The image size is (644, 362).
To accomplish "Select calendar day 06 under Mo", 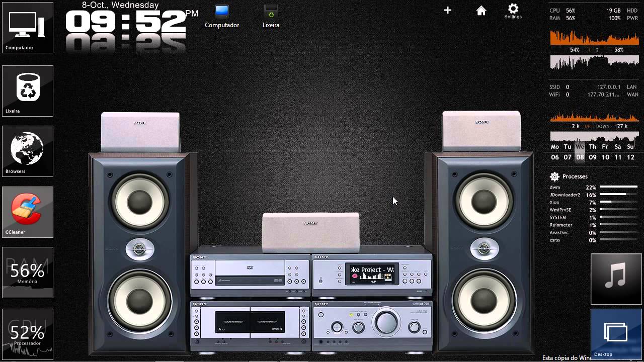I will 555,157.
